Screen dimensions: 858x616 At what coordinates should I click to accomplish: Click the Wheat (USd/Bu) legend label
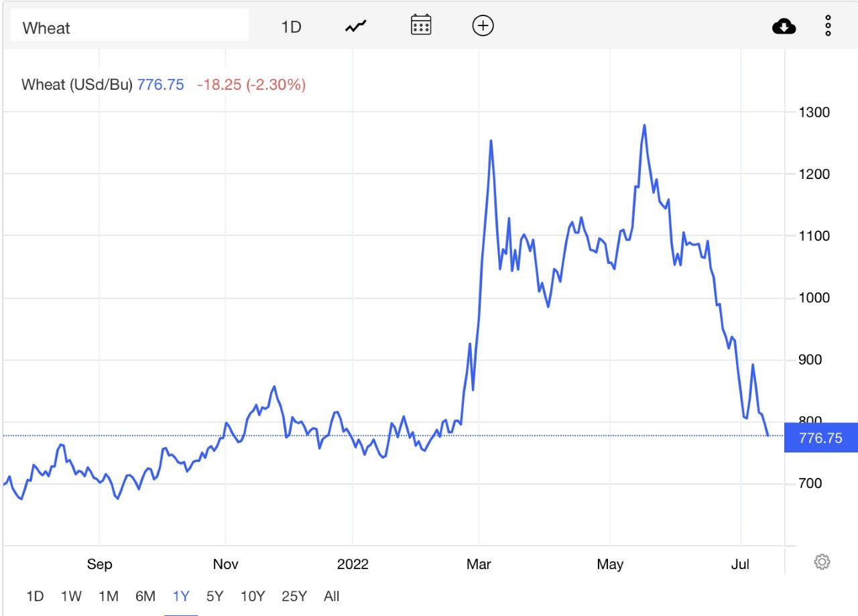tap(77, 84)
